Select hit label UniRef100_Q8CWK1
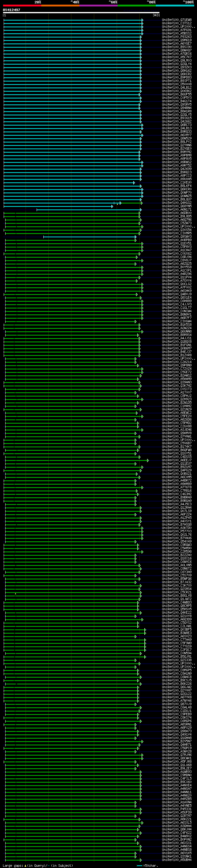Image resolution: width=197 pixels, height=868 pixels. pyautogui.click(x=177, y=758)
